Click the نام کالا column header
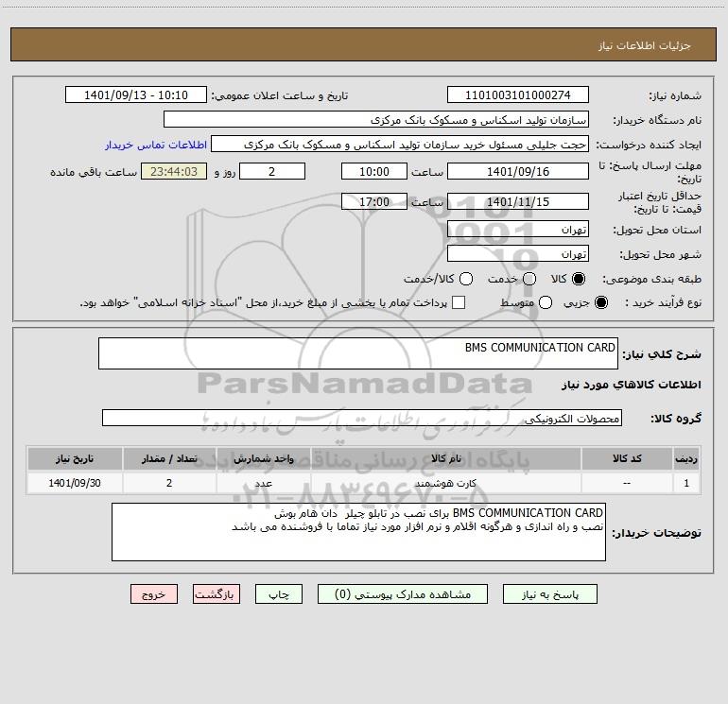 [x=445, y=458]
